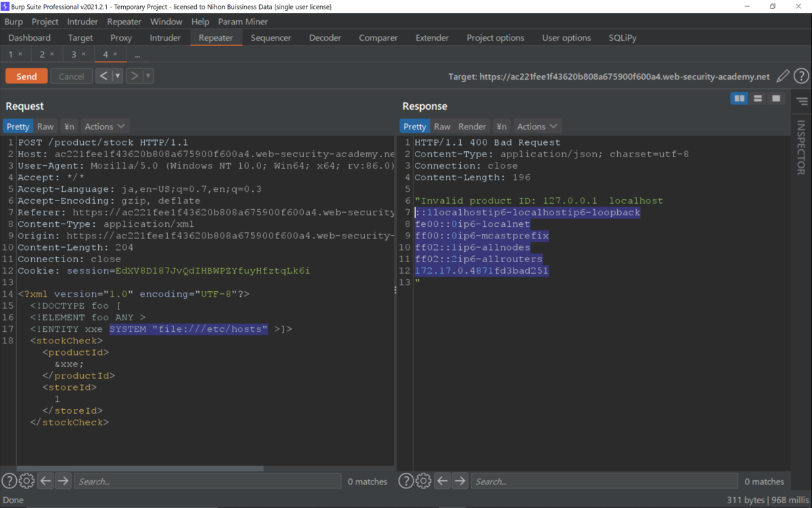Open the Window menu
Viewport: 812px width, 508px height.
pyautogui.click(x=166, y=22)
